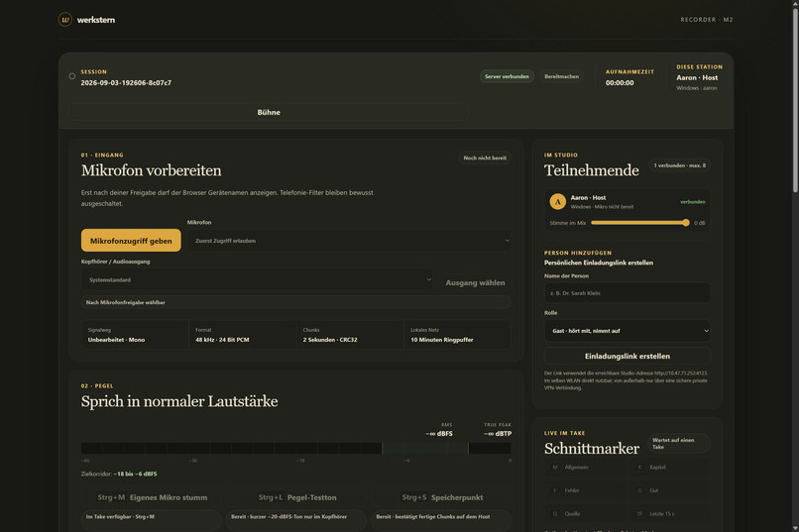Add a Gut cut marker
The width and height of the screenshot is (799, 532).
pyautogui.click(x=670, y=490)
